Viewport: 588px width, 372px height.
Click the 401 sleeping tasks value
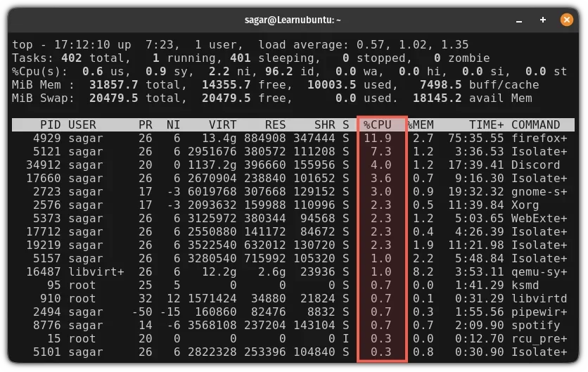point(241,58)
